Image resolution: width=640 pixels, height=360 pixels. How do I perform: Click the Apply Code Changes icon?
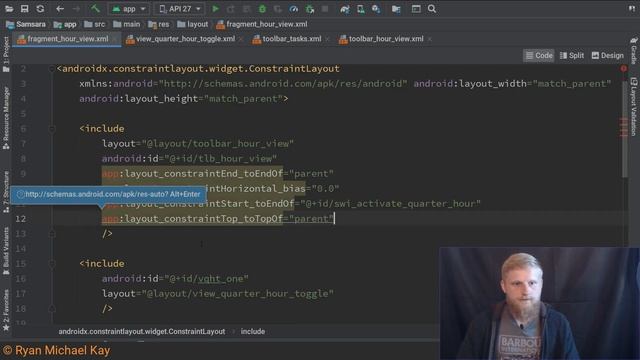point(246,9)
